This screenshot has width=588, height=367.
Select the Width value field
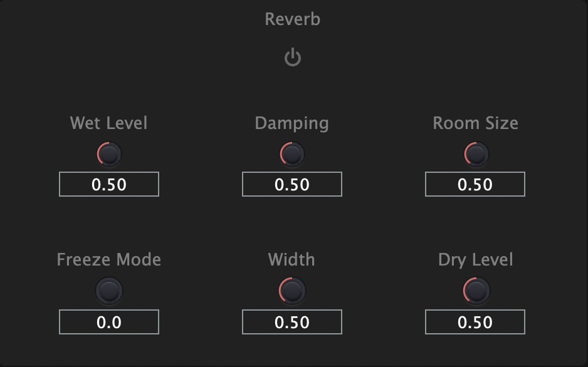tap(292, 322)
